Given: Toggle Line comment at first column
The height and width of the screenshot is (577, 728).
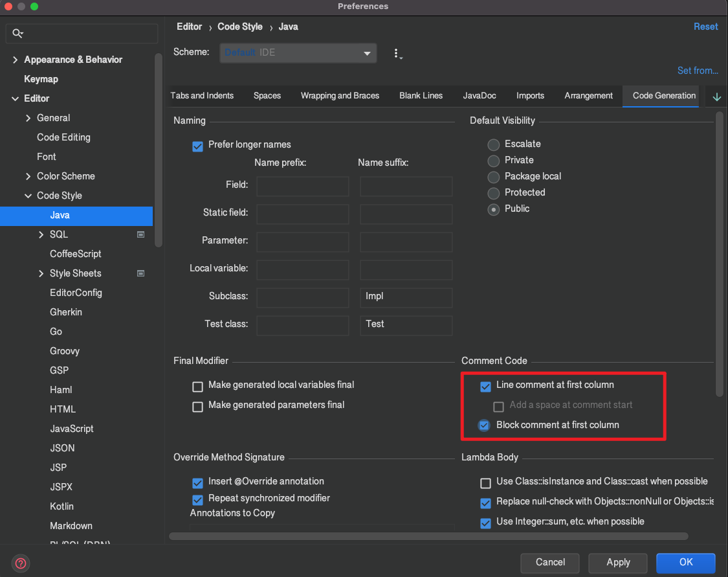Looking at the screenshot, I should tap(485, 387).
